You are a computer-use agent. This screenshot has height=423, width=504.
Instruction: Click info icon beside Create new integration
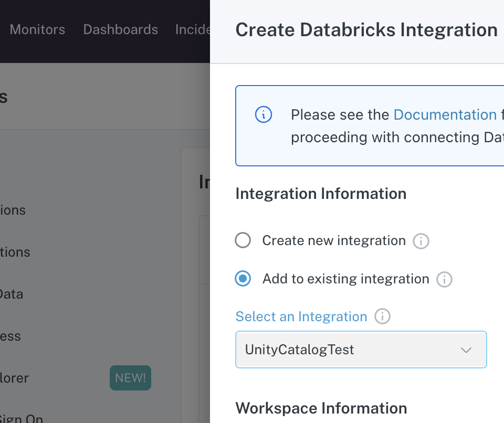click(x=421, y=241)
